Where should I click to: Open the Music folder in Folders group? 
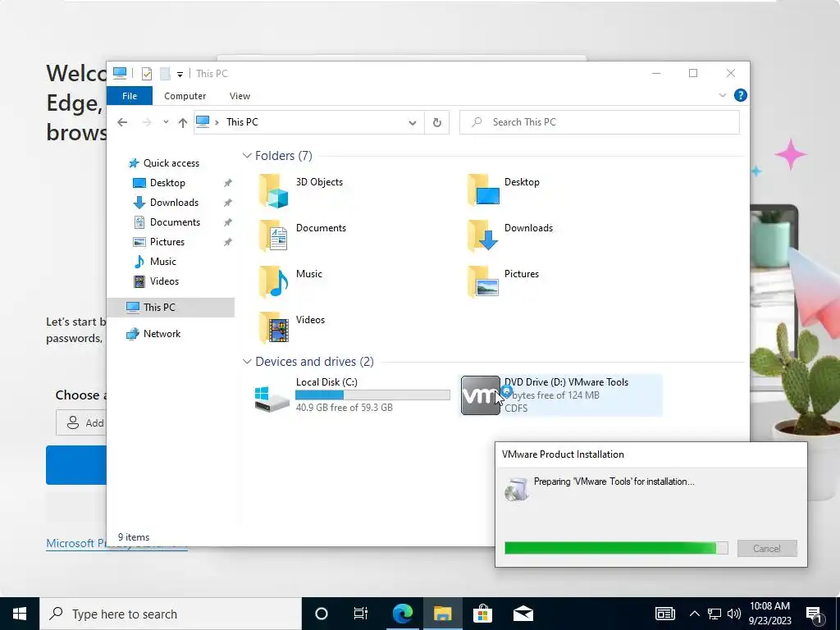(273, 282)
